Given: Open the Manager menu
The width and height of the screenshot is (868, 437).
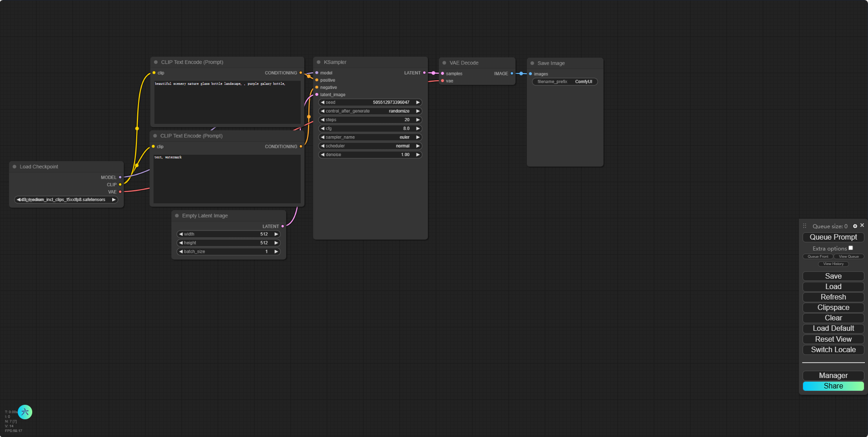Looking at the screenshot, I should (833, 376).
